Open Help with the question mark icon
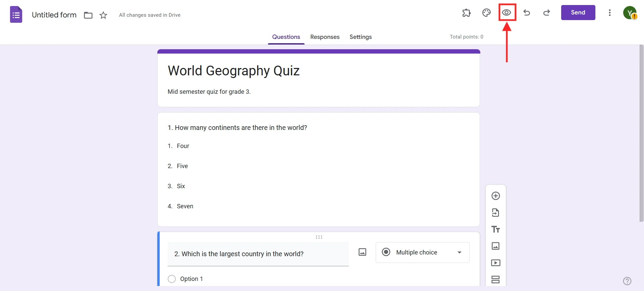This screenshot has height=291, width=644. 627,281
